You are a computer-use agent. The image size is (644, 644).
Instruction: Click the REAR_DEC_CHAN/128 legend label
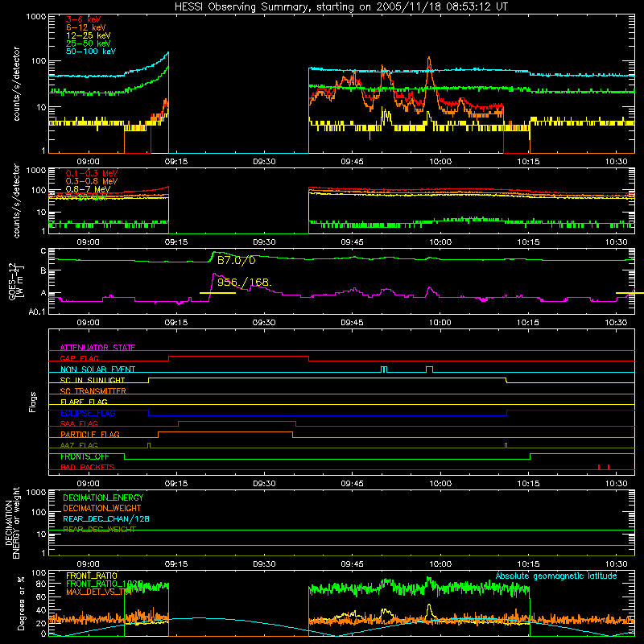coord(106,518)
